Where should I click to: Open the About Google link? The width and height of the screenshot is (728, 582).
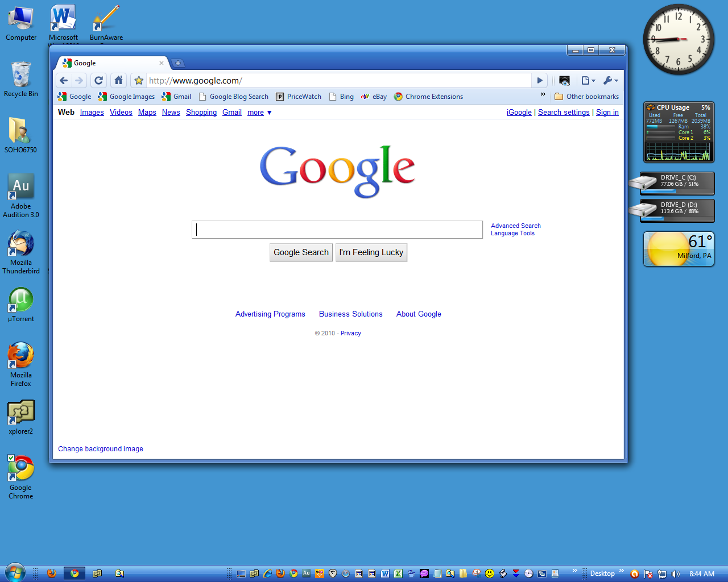click(419, 314)
